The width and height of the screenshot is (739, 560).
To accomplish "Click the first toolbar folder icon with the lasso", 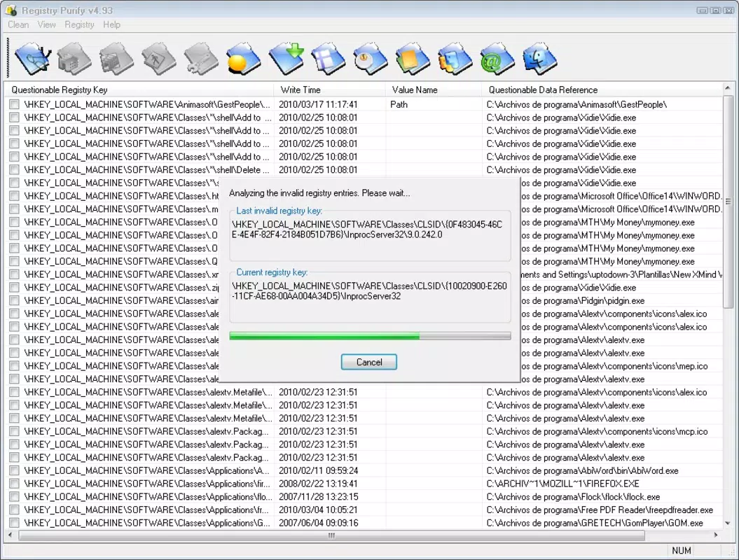I will pos(32,58).
